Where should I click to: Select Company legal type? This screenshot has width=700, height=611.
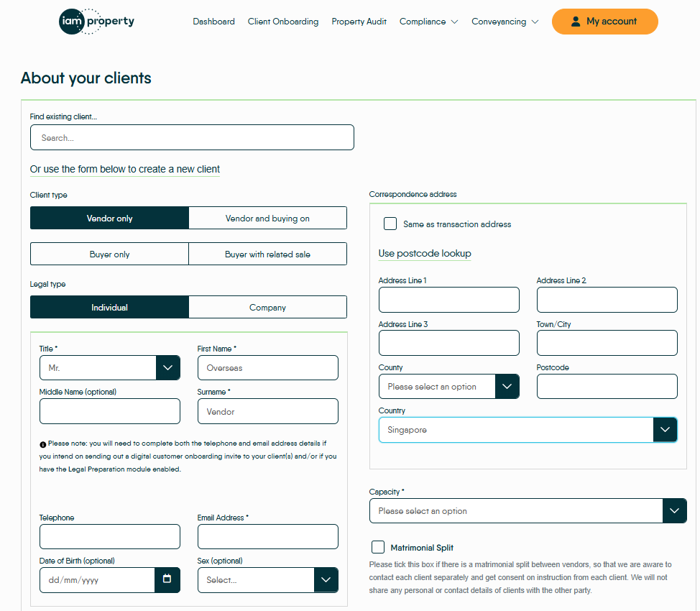267,307
